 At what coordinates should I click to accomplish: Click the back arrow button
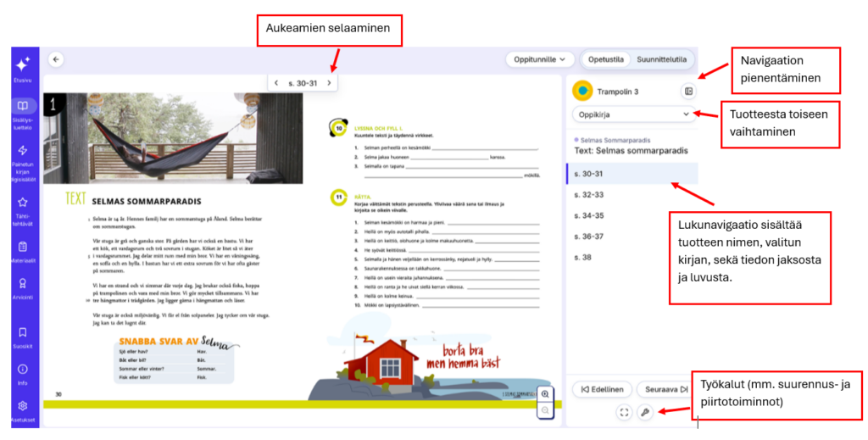[56, 59]
